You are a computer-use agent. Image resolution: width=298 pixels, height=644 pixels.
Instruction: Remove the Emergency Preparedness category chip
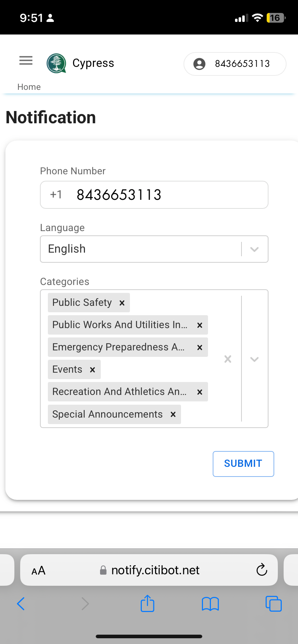[200, 347]
